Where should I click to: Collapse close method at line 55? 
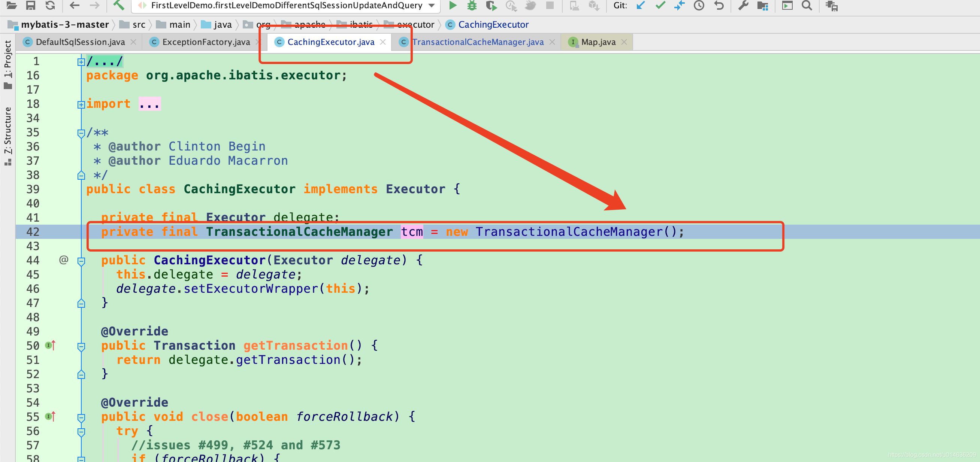[81, 417]
